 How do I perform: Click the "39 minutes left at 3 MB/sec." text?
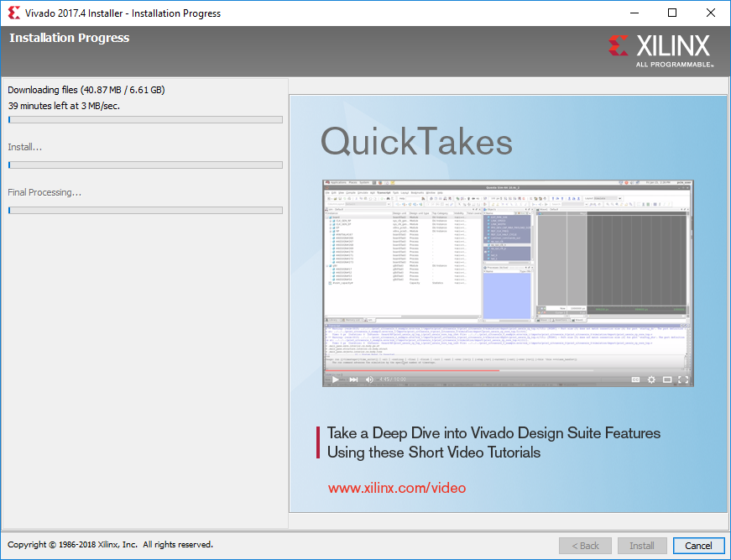64,106
